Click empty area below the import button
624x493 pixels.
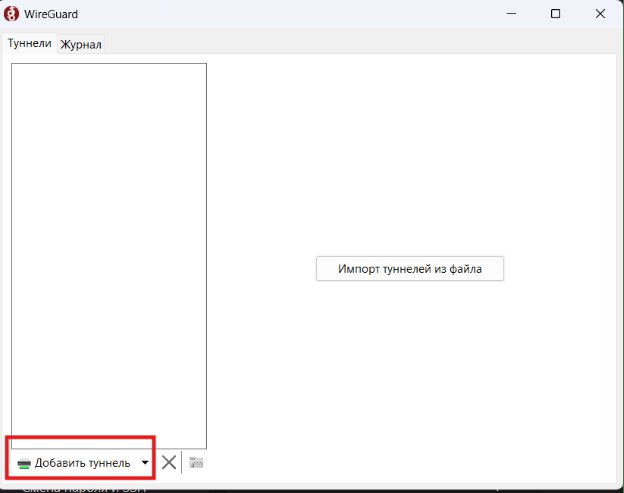tap(409, 370)
